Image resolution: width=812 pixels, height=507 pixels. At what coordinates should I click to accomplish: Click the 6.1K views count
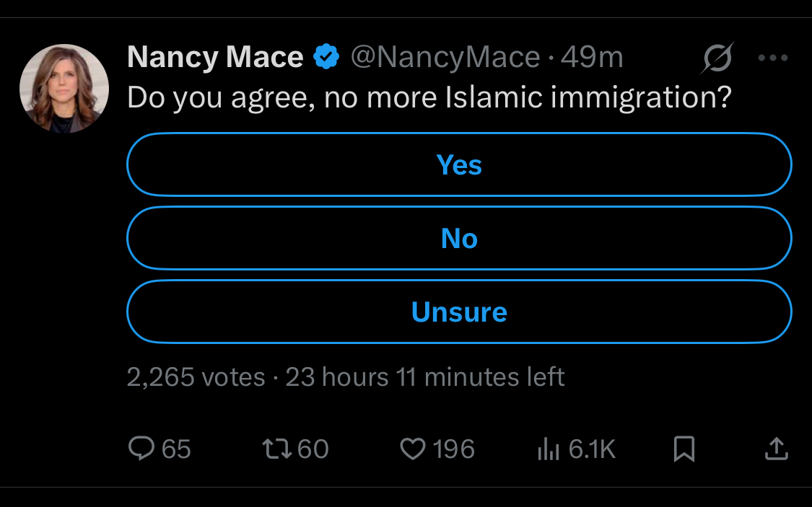pos(592,449)
